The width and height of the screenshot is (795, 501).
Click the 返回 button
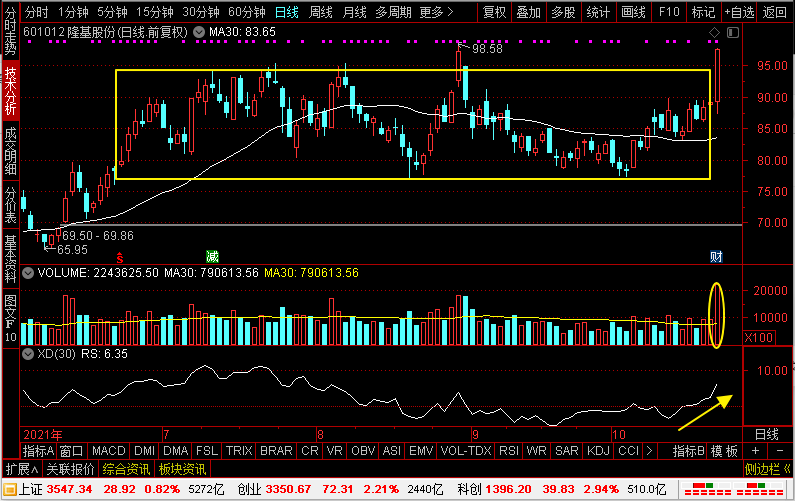[774, 12]
